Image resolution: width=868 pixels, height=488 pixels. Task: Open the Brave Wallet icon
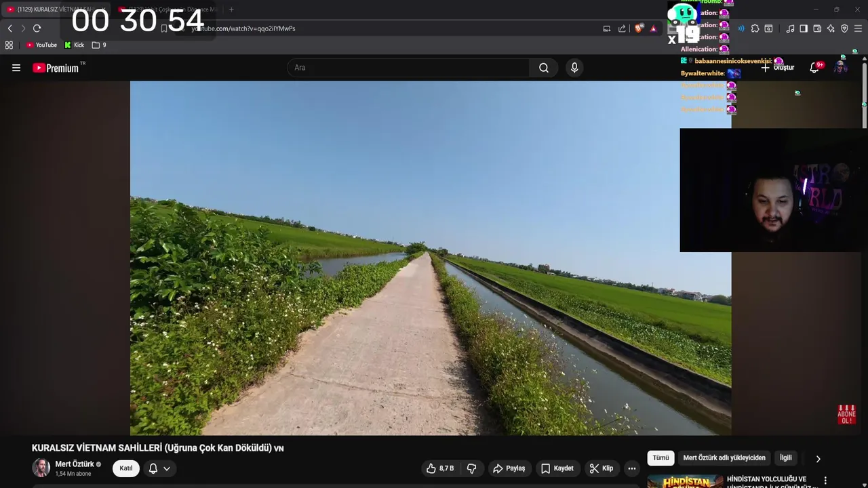tap(817, 28)
